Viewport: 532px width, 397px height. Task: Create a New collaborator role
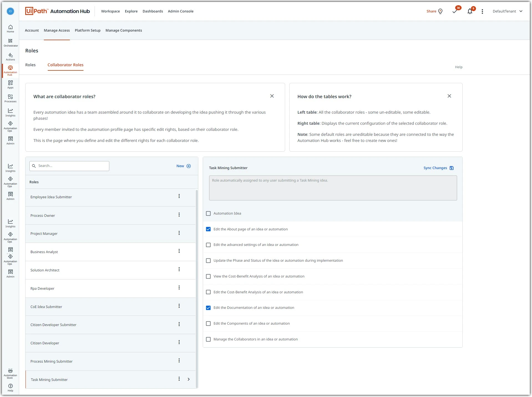(184, 166)
